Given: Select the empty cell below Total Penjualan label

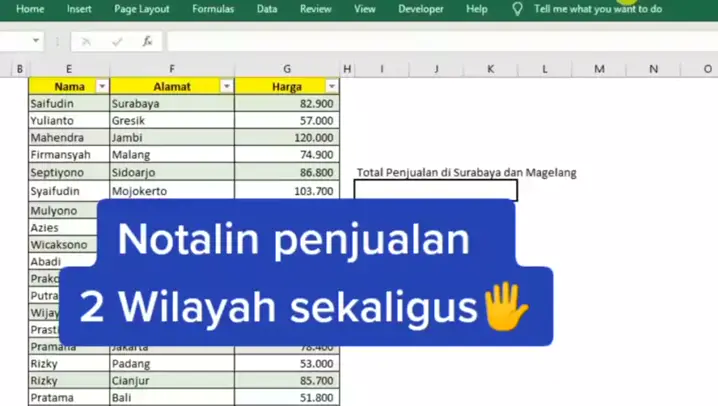Looking at the screenshot, I should (x=436, y=190).
